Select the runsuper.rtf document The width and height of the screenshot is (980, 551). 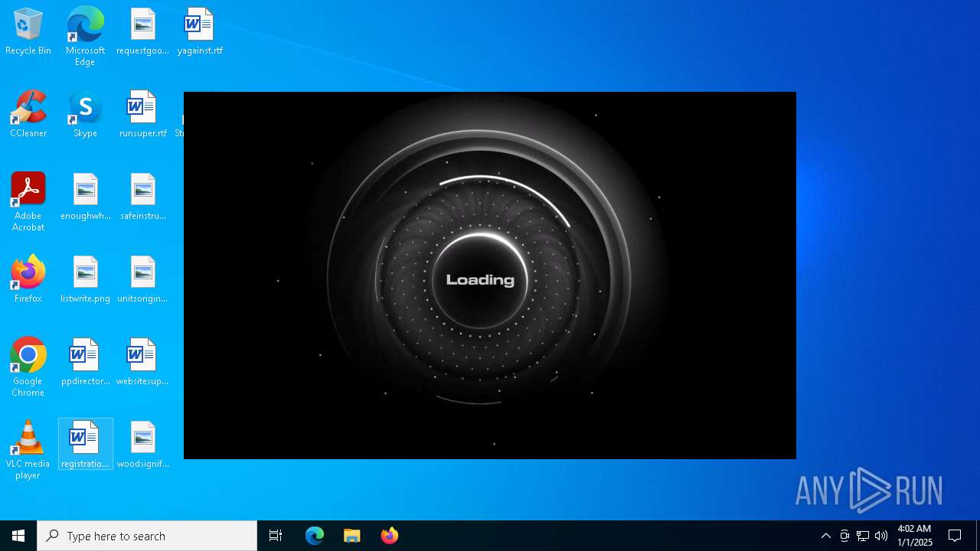[x=142, y=115]
